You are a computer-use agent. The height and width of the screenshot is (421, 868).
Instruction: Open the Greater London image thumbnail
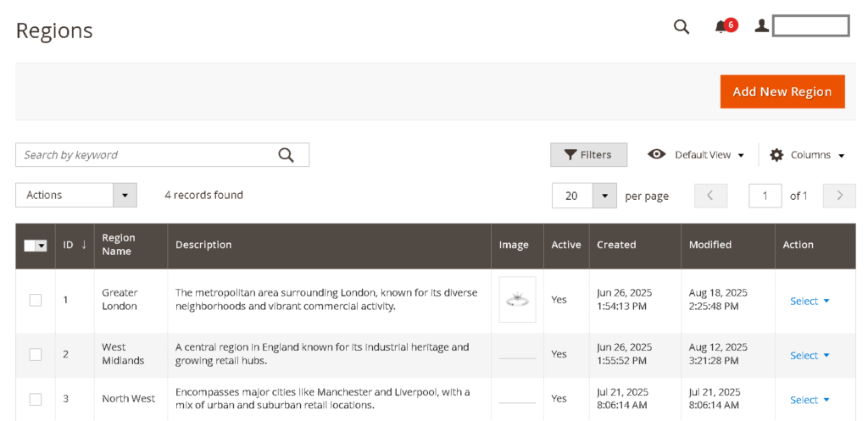coord(517,300)
